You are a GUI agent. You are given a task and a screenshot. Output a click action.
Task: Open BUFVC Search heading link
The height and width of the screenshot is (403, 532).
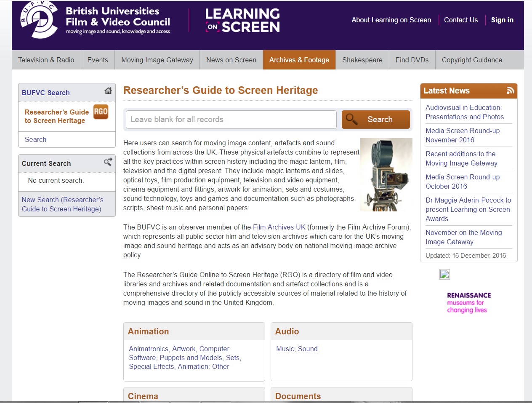click(x=45, y=93)
